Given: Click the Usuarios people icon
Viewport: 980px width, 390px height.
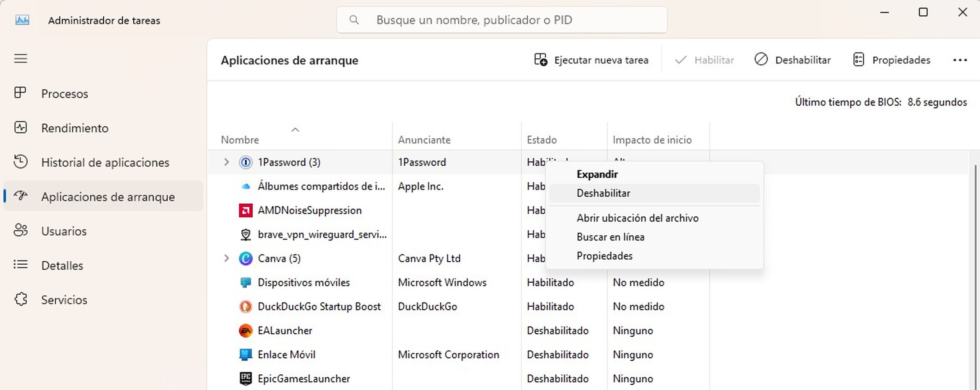Looking at the screenshot, I should tap(20, 230).
